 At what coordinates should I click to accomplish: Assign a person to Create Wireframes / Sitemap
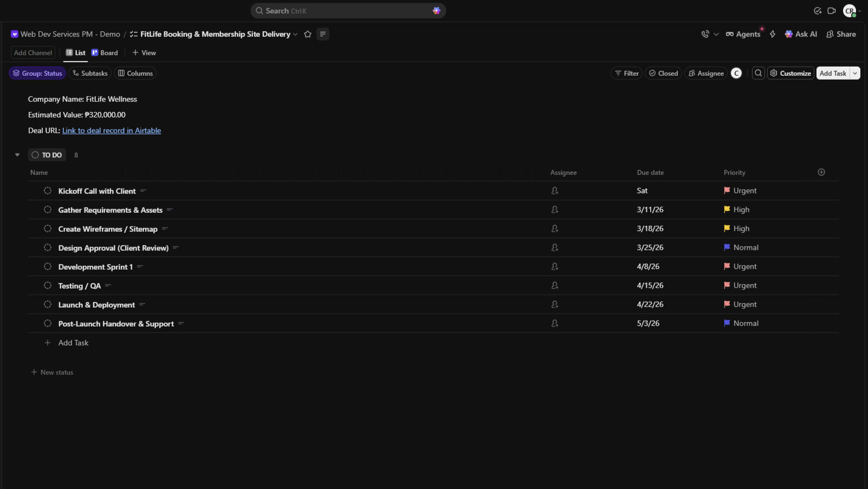(555, 229)
